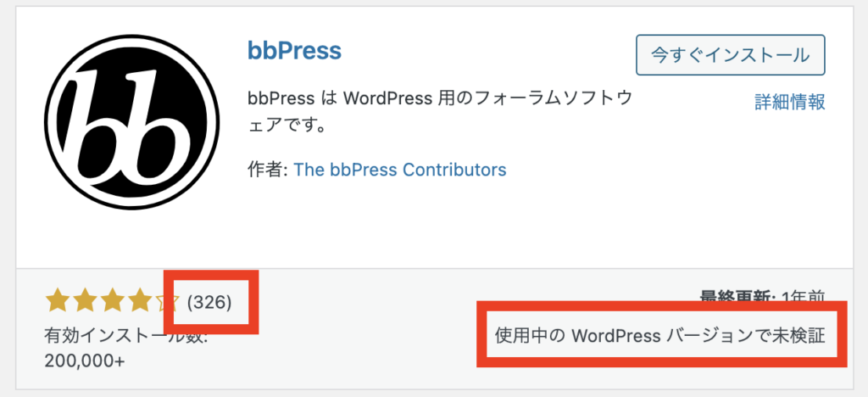This screenshot has height=397, width=868.
Task: Open the bbPress plugin title link
Action: [x=294, y=52]
